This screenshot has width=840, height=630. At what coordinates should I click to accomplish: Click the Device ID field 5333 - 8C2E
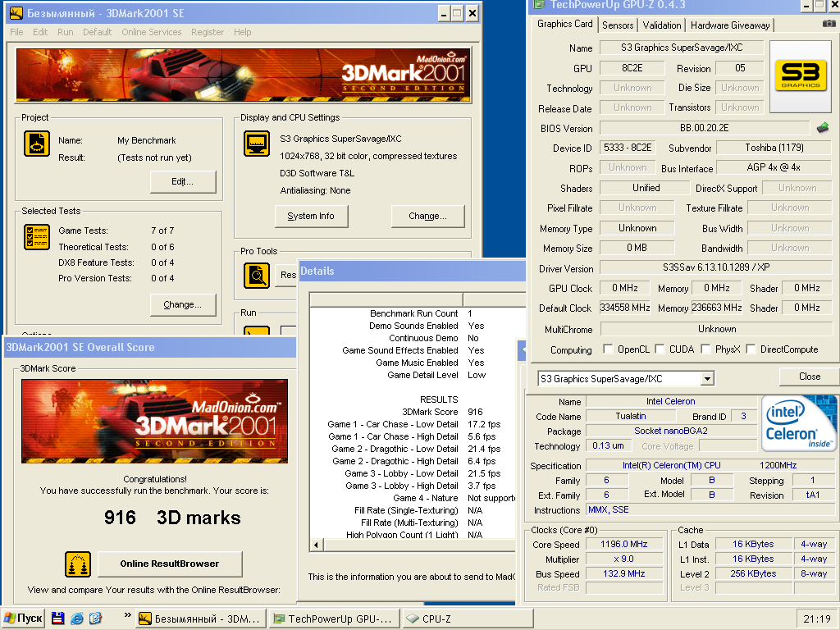pos(628,148)
